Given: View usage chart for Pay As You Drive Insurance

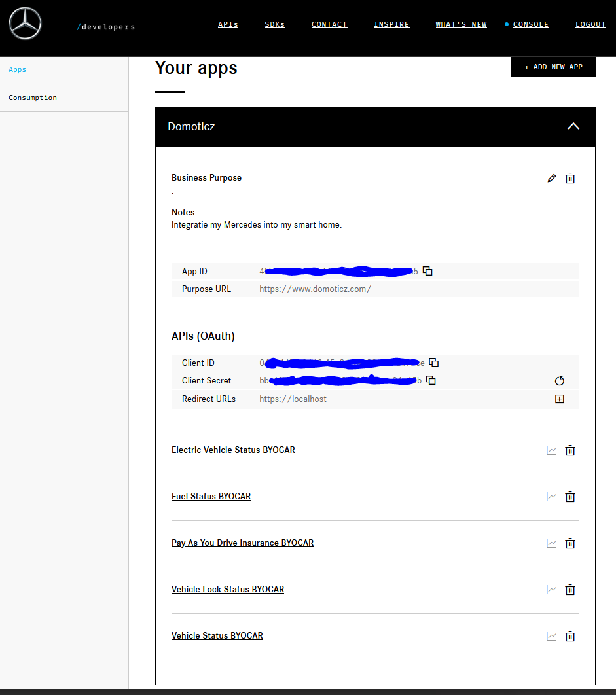Looking at the screenshot, I should coord(551,543).
